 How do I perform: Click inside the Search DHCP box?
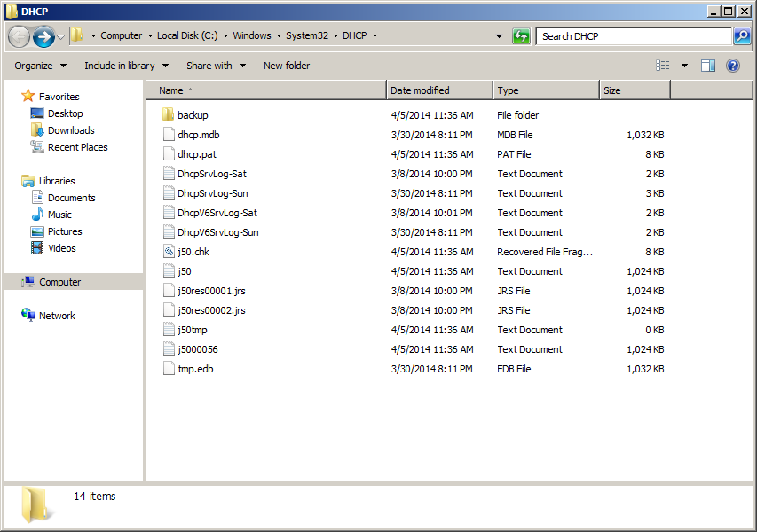[621, 35]
